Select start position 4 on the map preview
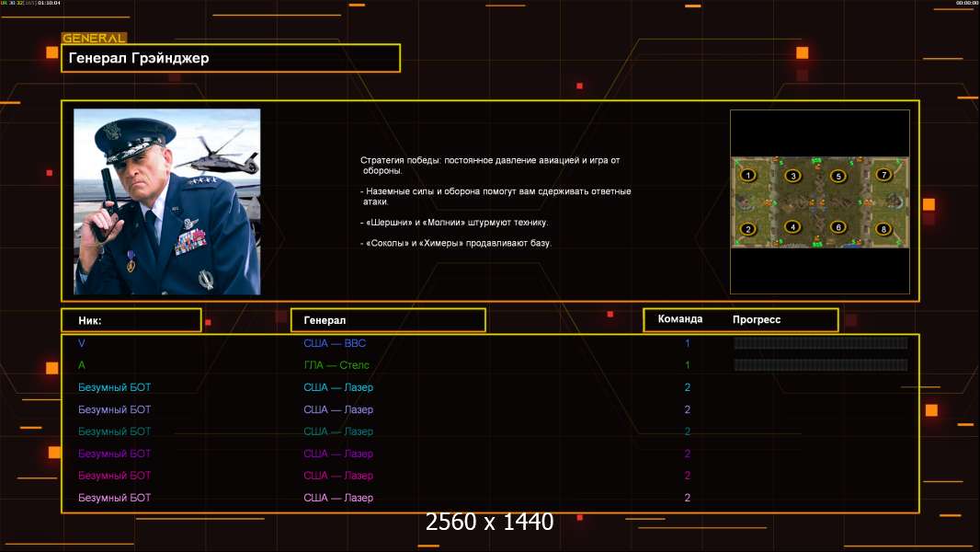Image resolution: width=980 pixels, height=552 pixels. click(x=793, y=226)
